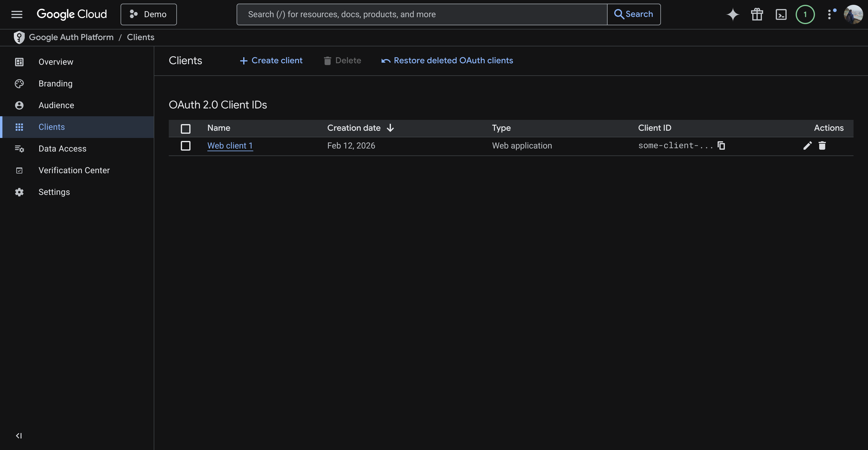Screen dimensions: 868x450
Task: Toggle the more options three-dot menu
Action: pyautogui.click(x=830, y=14)
